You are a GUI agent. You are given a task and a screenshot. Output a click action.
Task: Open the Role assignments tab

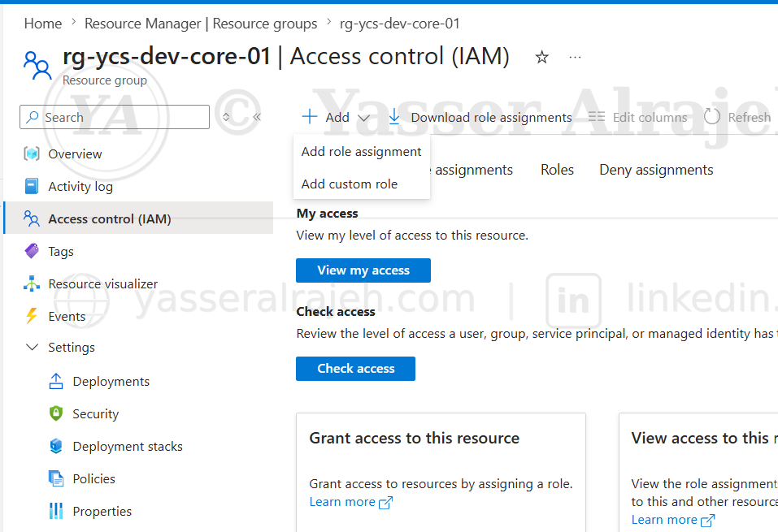click(472, 170)
